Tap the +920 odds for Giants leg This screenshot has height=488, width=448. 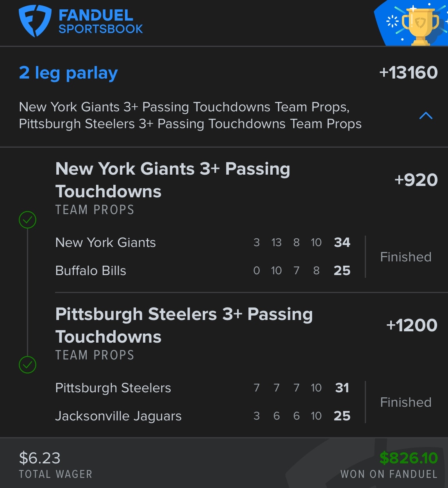point(416,180)
